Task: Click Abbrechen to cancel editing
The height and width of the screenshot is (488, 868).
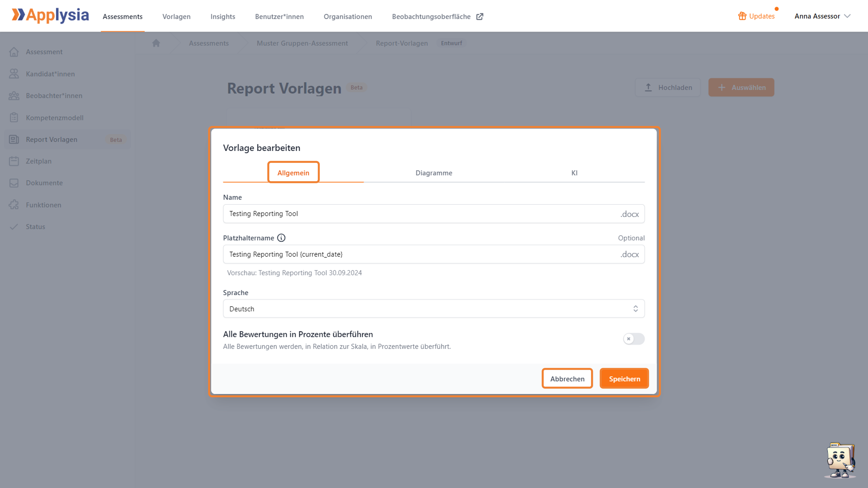Action: pyautogui.click(x=567, y=379)
